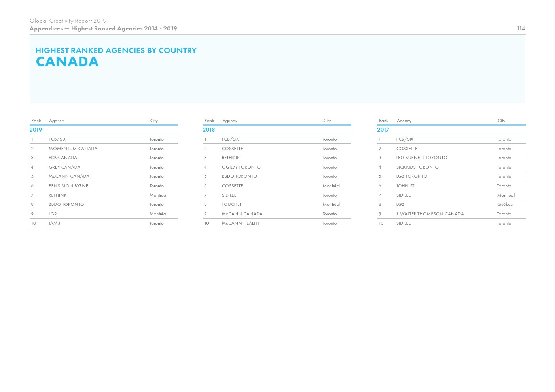Select the GREY CANADA entry
This screenshot has width=555, height=392.
click(x=64, y=167)
